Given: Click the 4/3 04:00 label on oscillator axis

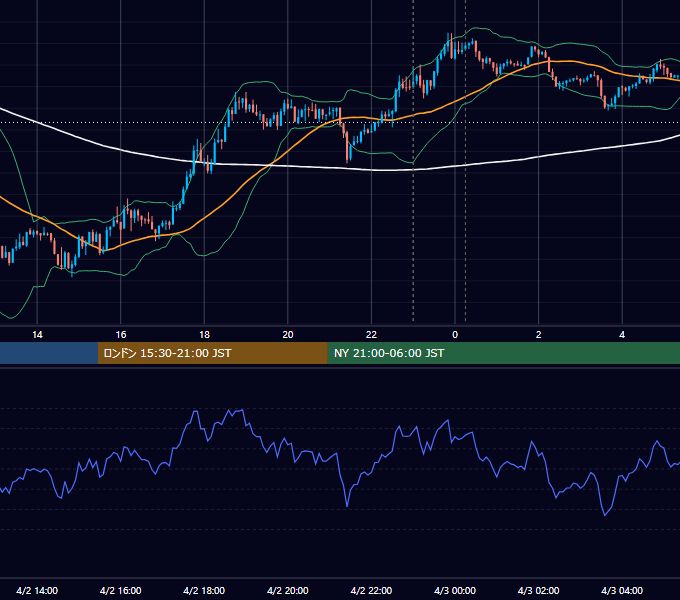Looking at the screenshot, I should [622, 590].
